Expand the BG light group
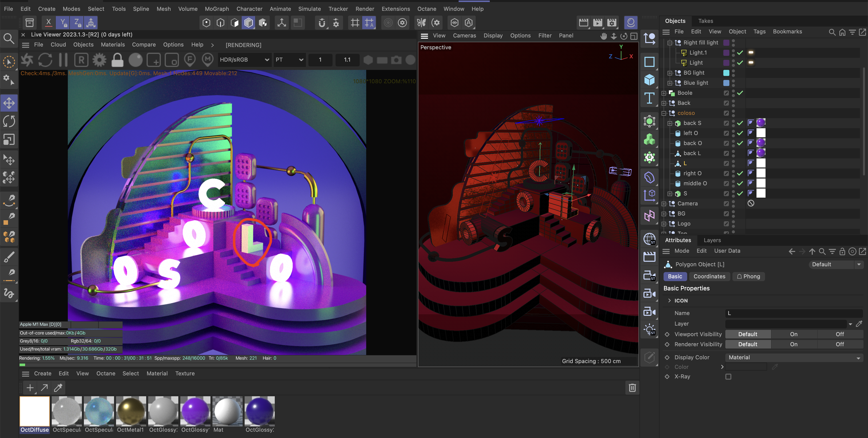The image size is (868, 438). coord(670,73)
